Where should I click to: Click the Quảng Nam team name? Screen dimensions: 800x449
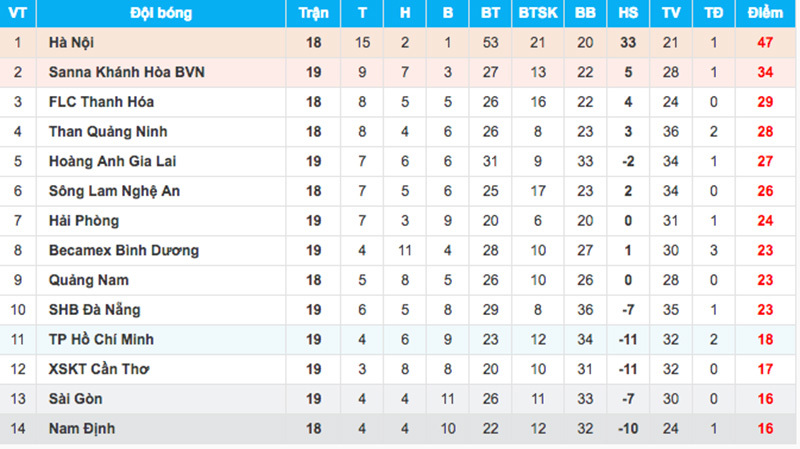[87, 280]
